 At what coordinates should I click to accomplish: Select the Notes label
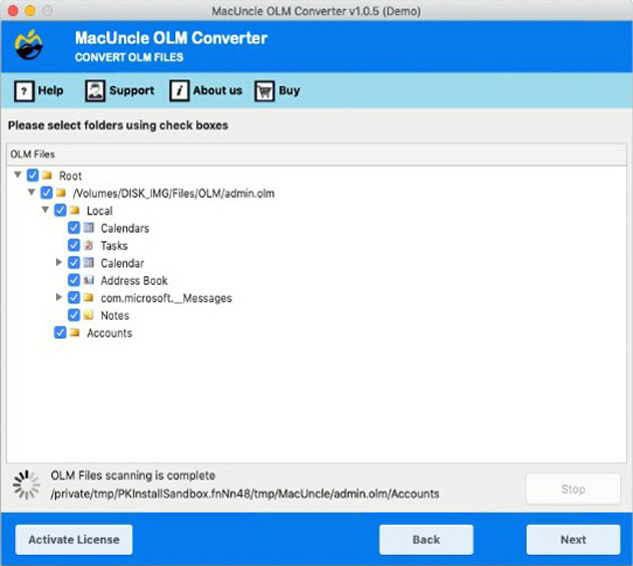(x=115, y=316)
